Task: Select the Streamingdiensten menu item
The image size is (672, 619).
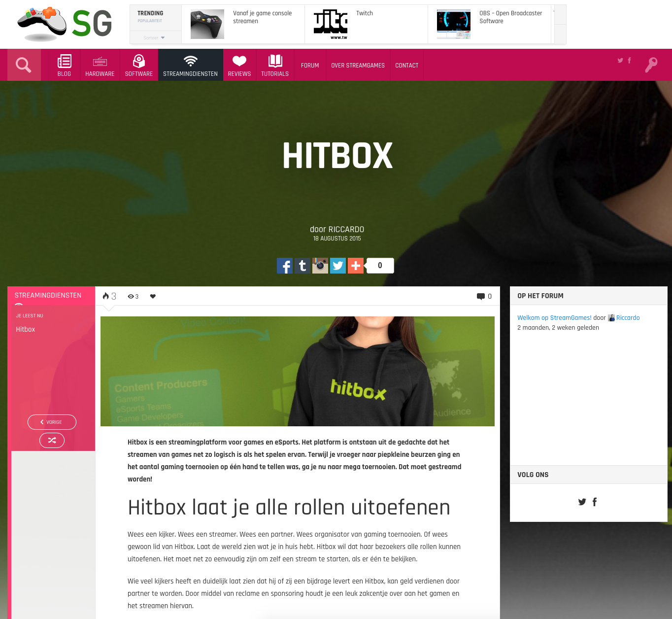Action: tap(191, 65)
